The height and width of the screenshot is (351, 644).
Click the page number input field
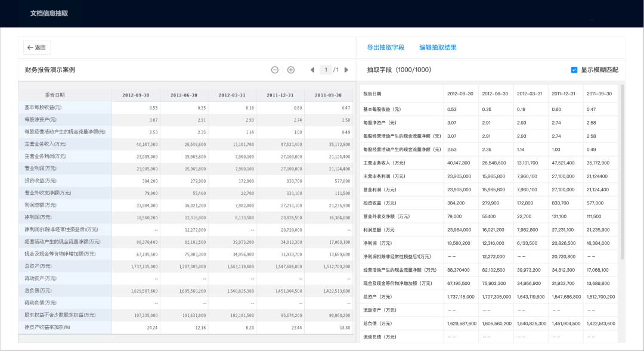pos(326,70)
